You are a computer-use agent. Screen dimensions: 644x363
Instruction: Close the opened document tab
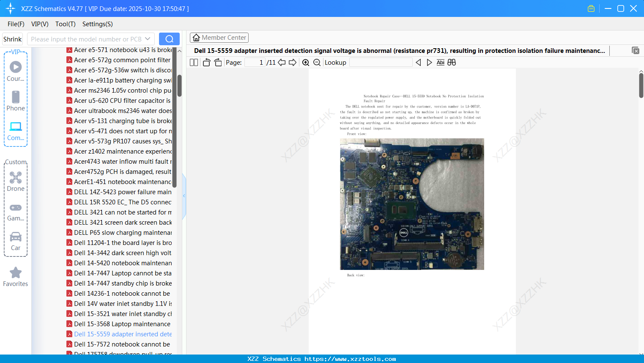click(x=636, y=50)
